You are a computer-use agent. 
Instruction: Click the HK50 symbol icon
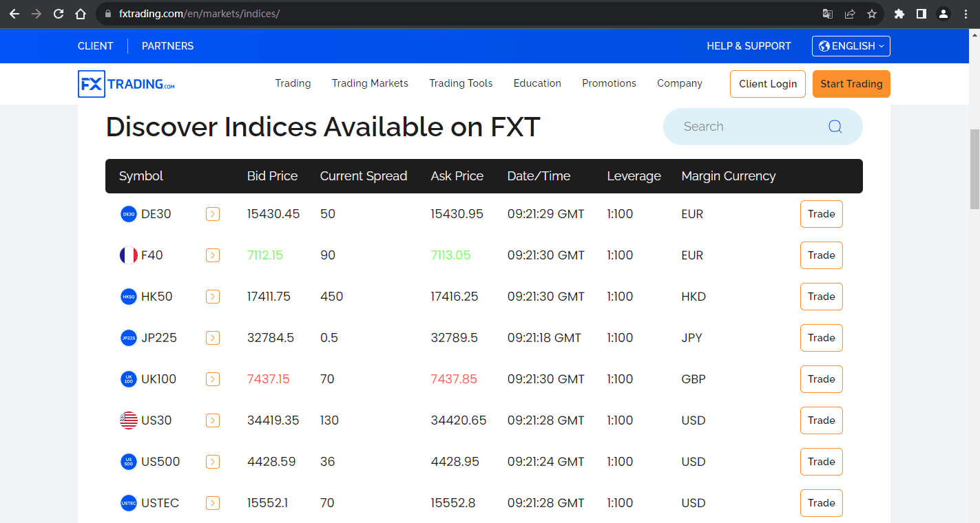[129, 297]
